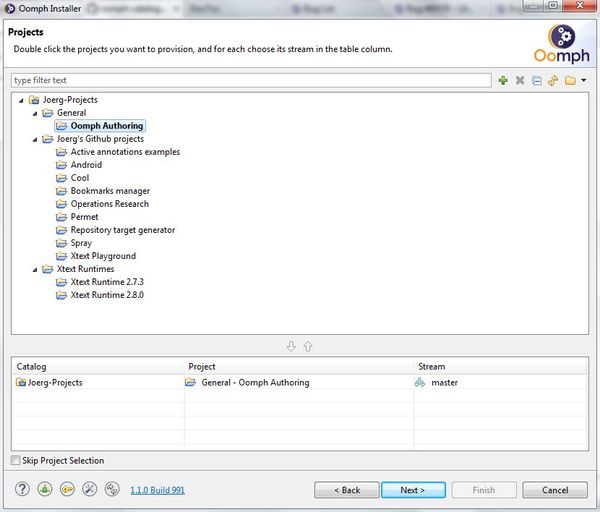Viewport: 600px width, 512px height.
Task: Click the Cancel button
Action: point(555,490)
